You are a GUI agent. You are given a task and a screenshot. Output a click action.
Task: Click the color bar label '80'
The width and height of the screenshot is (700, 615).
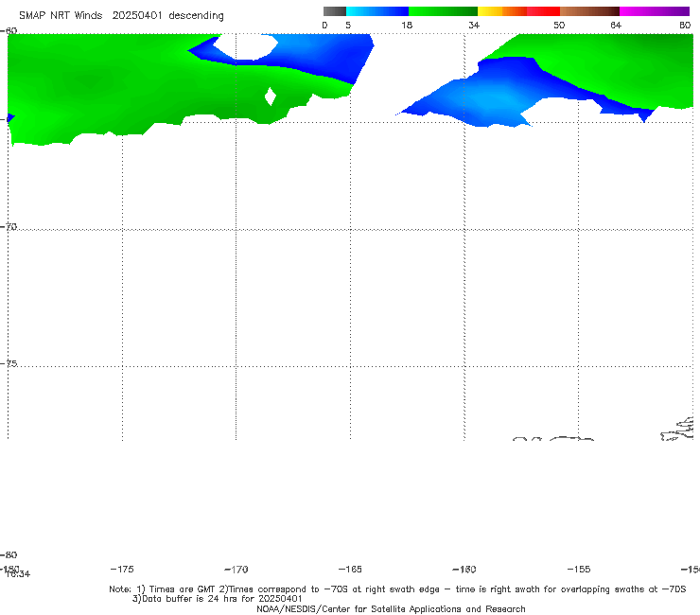coord(685,26)
